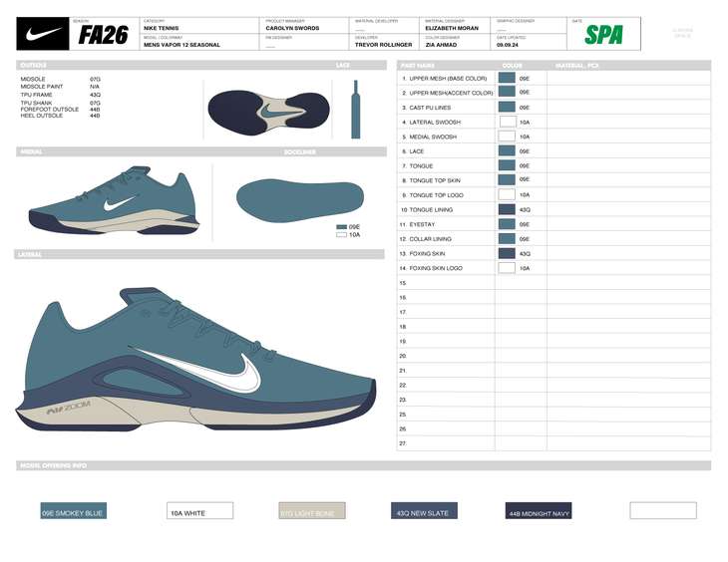The height and width of the screenshot is (562, 728).
Task: Click developer name TREVOR ROLLINGER
Action: click(x=384, y=45)
